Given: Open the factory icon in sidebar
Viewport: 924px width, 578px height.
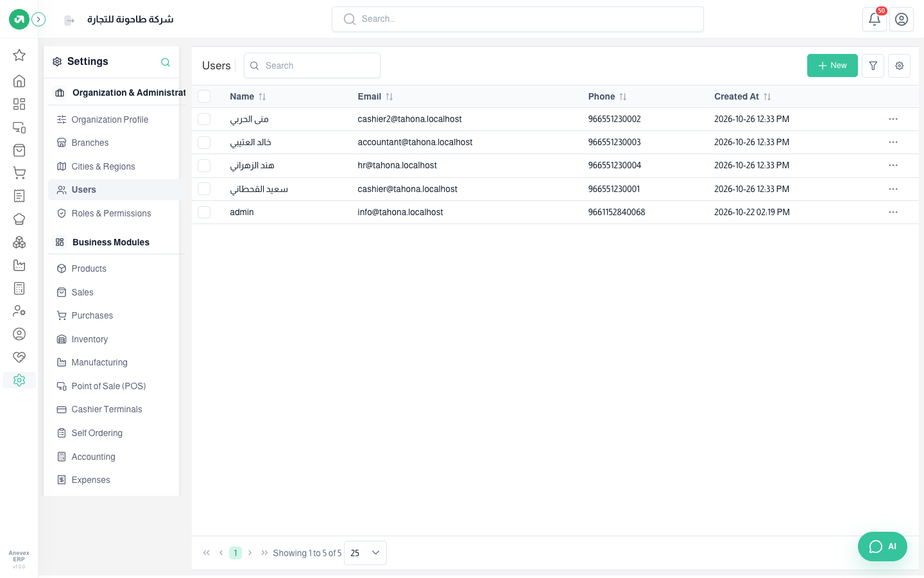Looking at the screenshot, I should point(19,265).
